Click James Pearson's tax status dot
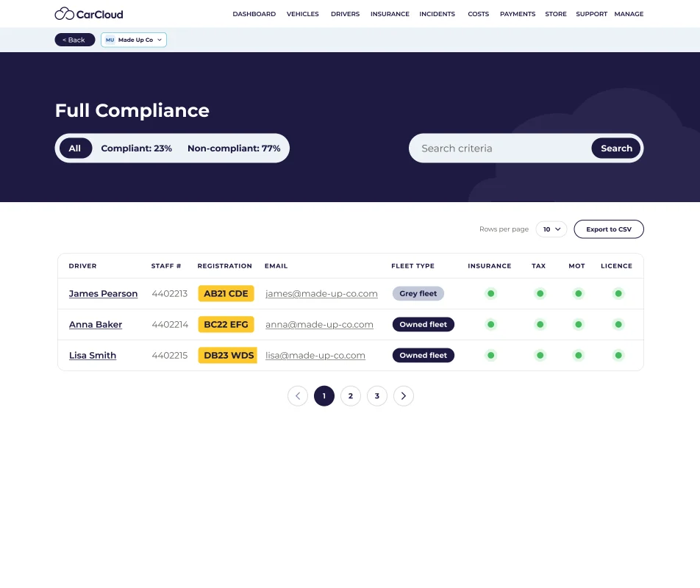The width and height of the screenshot is (700, 588). coord(540,293)
